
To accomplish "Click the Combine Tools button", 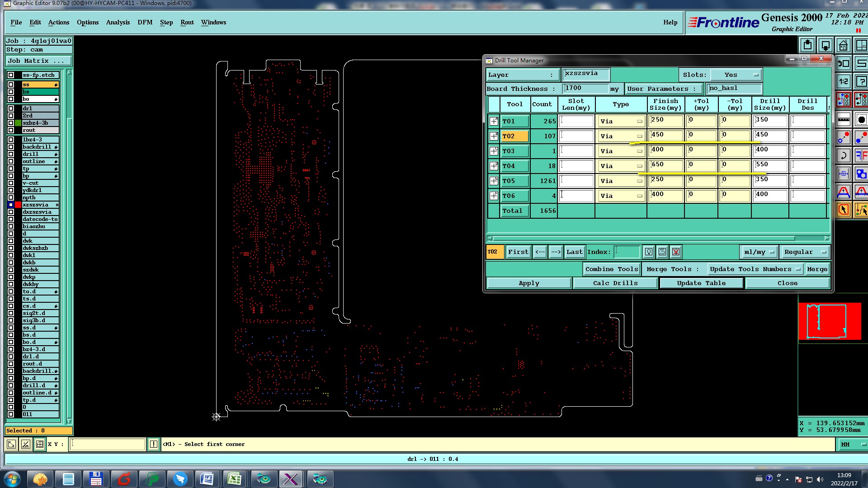I will click(611, 269).
